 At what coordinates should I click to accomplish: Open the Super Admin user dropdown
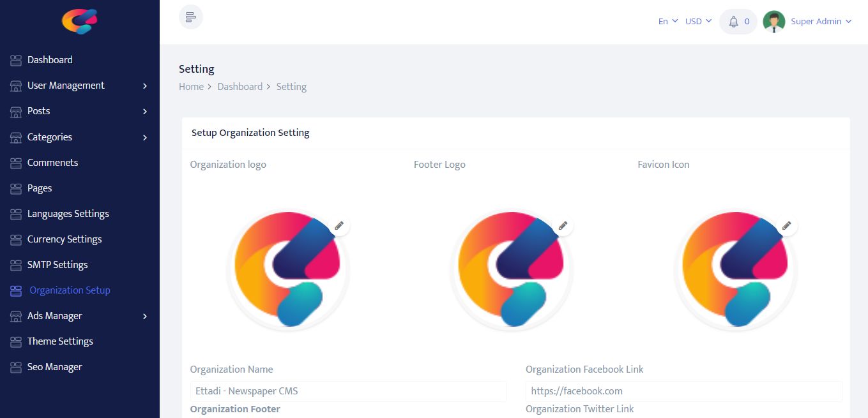pyautogui.click(x=821, y=22)
